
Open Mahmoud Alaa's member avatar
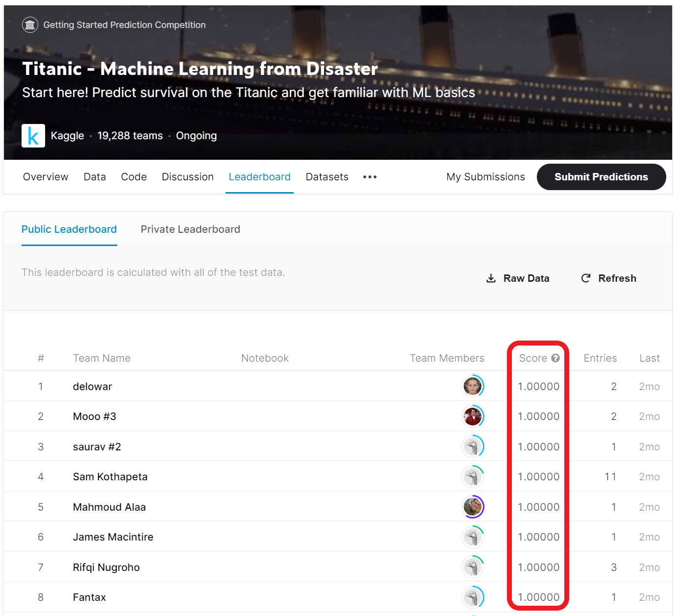(473, 507)
